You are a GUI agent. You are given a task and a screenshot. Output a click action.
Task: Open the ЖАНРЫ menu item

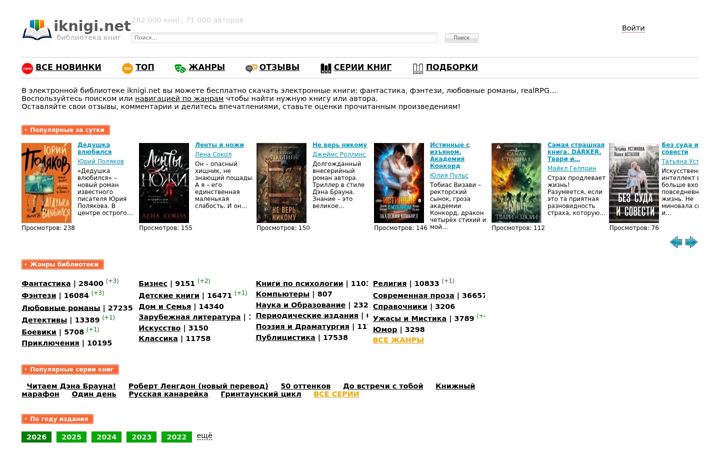click(207, 67)
